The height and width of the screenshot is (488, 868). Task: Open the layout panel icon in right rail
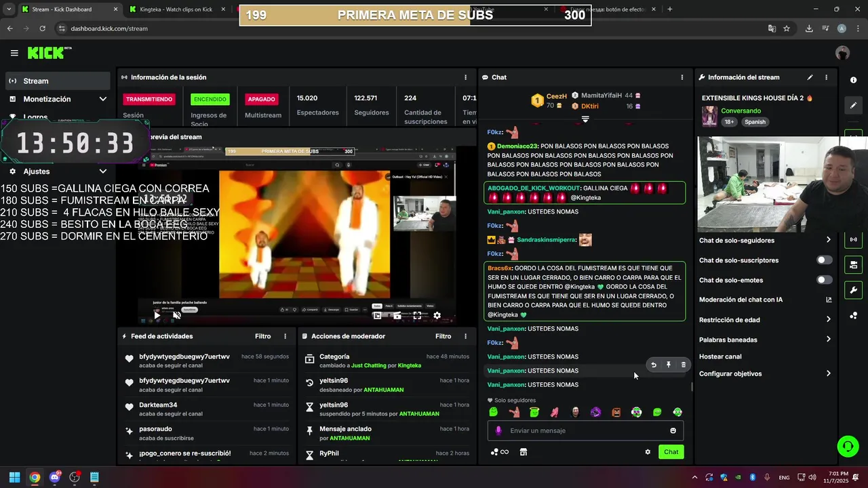(853, 264)
